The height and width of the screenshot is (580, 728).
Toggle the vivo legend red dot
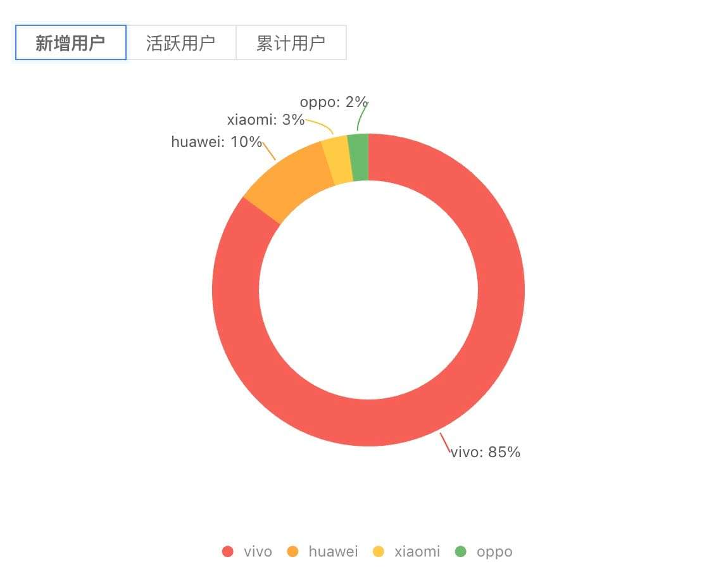coord(228,552)
